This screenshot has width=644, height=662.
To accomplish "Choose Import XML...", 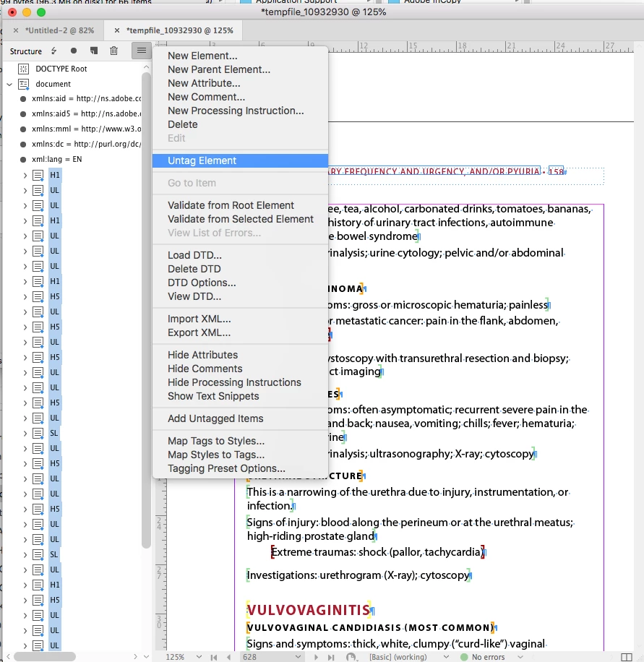I will tap(199, 319).
